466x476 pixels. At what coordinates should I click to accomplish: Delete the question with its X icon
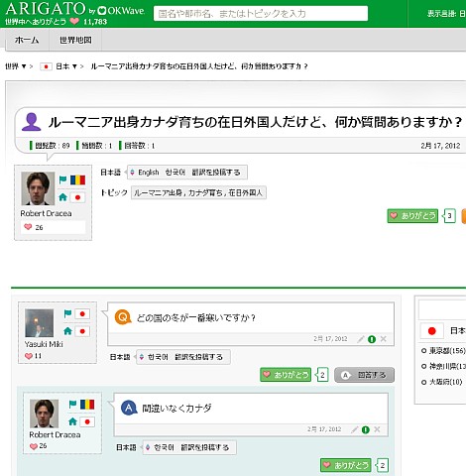384,339
